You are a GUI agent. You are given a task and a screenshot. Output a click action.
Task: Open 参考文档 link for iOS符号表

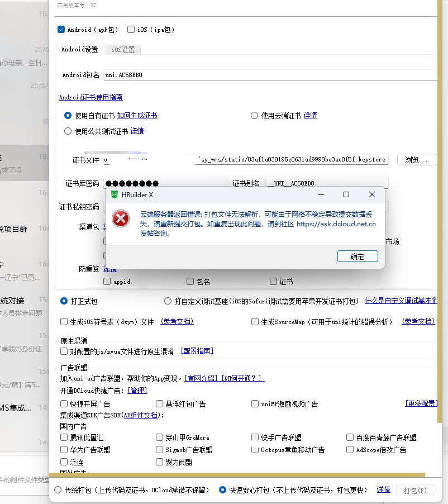coord(177,321)
